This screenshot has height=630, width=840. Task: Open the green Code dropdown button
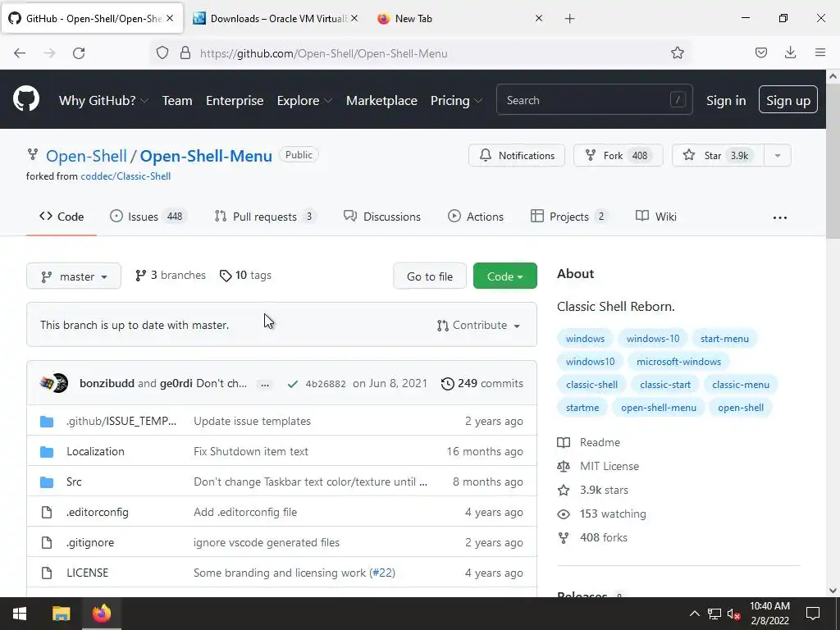(x=504, y=276)
